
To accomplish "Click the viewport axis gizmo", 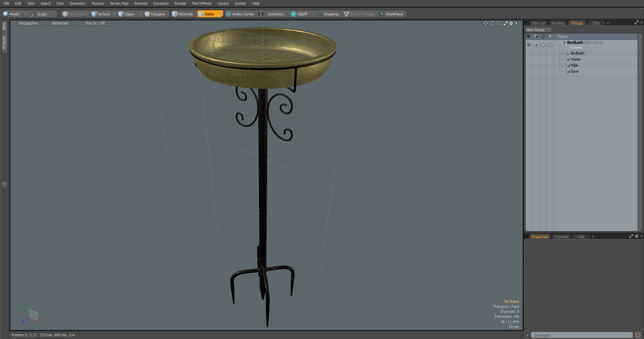I will [31, 315].
